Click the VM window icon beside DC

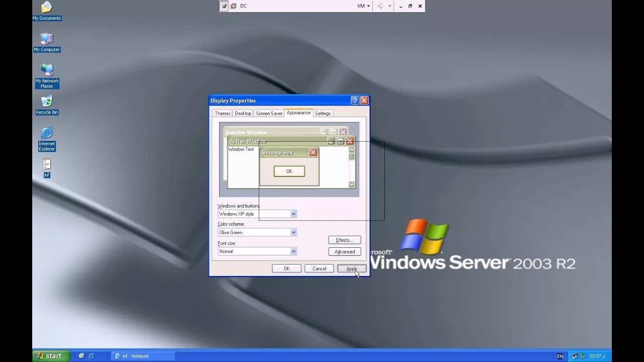coord(233,6)
